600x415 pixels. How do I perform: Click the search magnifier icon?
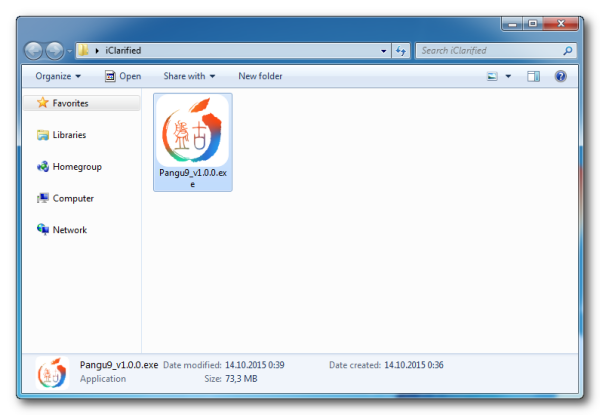[x=568, y=50]
